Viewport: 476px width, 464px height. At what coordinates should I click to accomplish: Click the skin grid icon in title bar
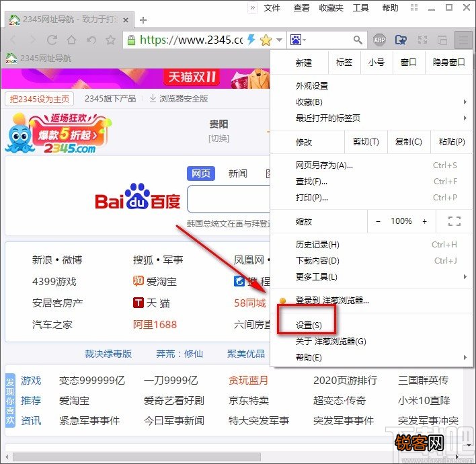point(414,7)
